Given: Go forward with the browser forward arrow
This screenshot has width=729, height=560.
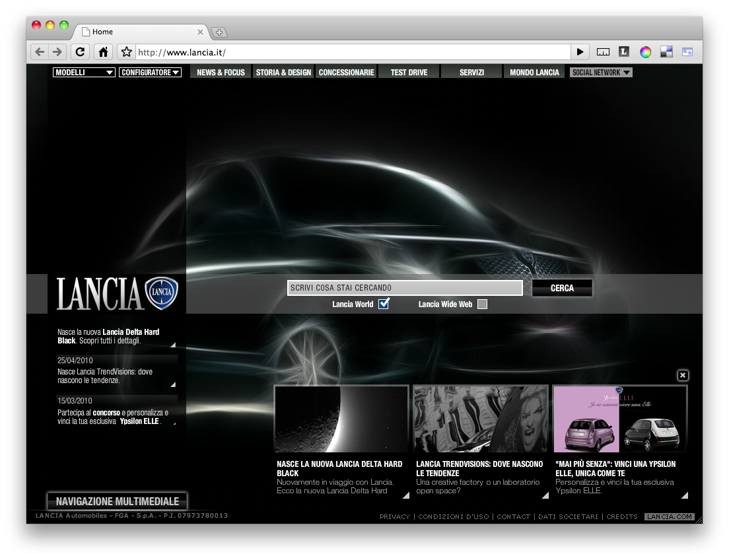Looking at the screenshot, I should [x=57, y=52].
